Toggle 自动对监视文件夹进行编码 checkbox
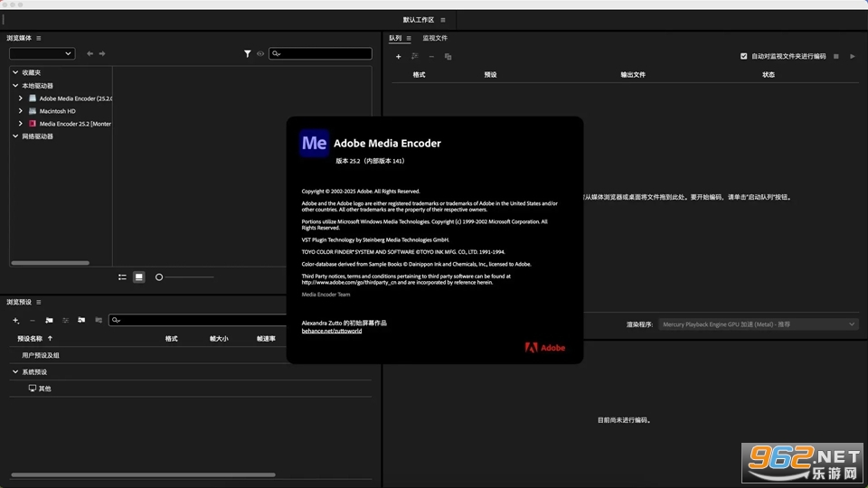 point(743,56)
